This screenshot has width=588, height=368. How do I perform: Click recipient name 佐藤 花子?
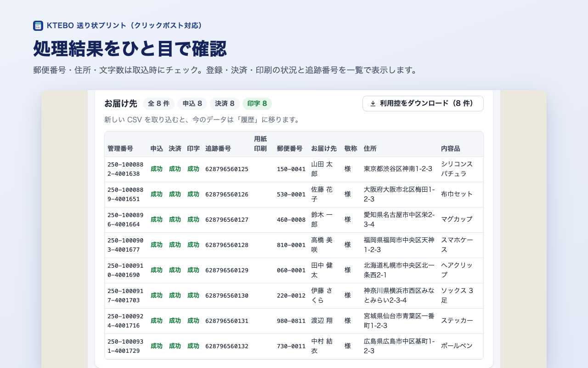322,194
